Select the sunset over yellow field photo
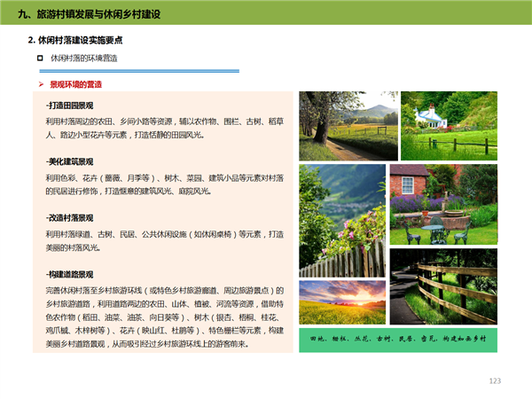Viewport: 532px width, 399px height. [342, 303]
